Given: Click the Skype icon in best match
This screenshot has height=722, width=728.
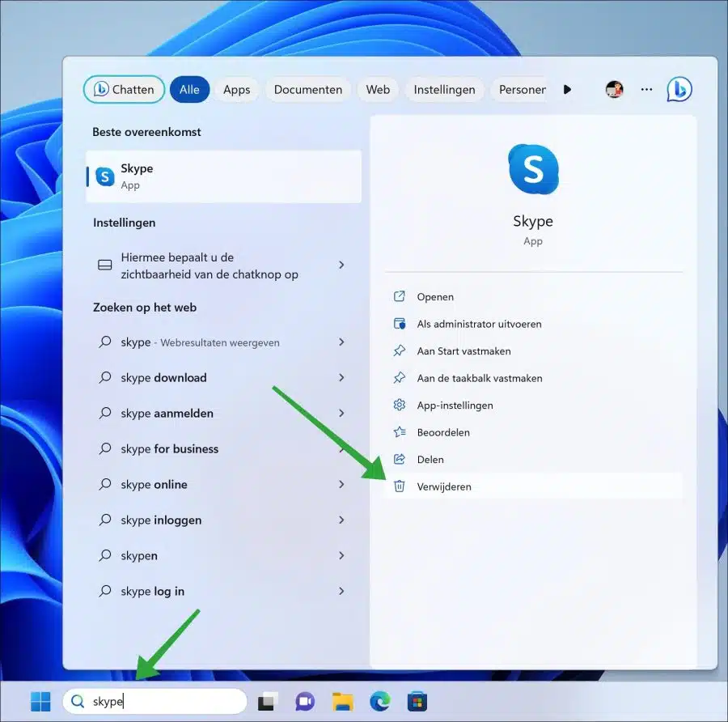Looking at the screenshot, I should [105, 176].
